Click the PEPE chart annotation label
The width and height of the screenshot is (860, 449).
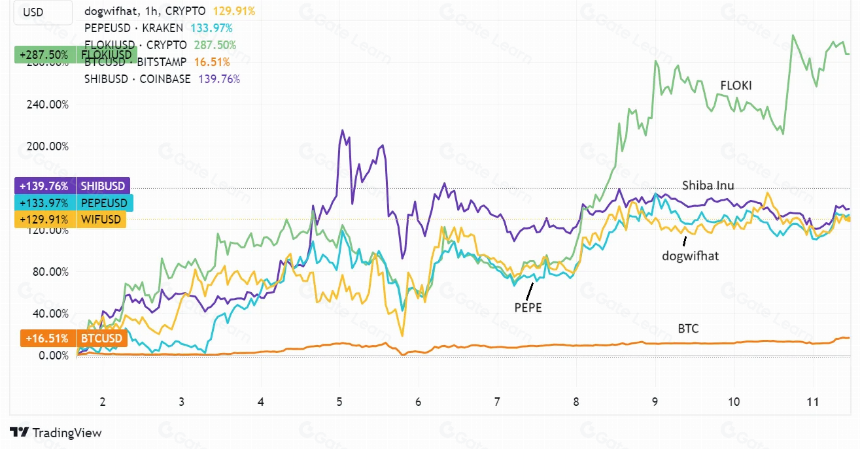click(x=528, y=308)
